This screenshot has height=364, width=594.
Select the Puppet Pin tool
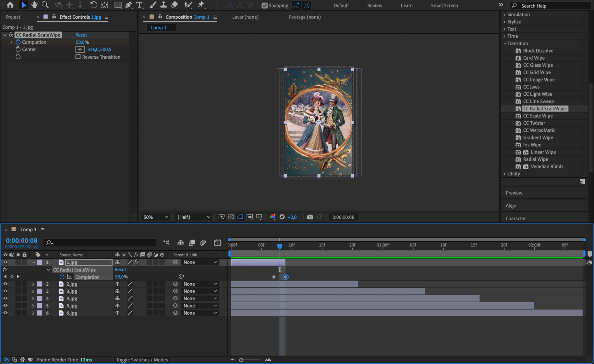click(x=201, y=5)
